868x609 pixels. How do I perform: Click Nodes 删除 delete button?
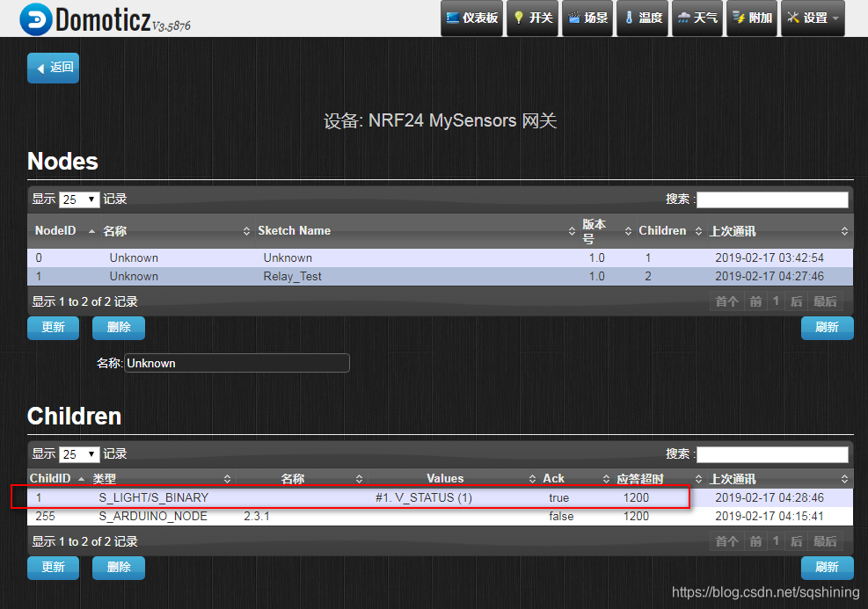pyautogui.click(x=119, y=328)
